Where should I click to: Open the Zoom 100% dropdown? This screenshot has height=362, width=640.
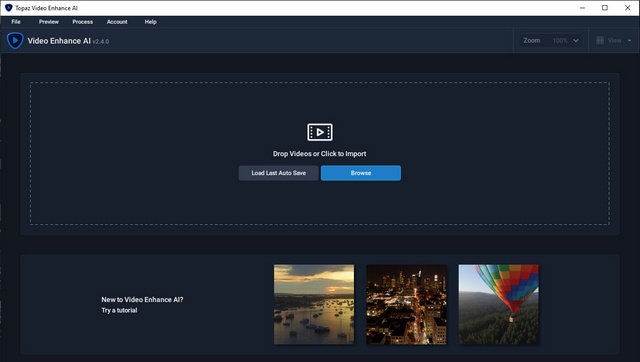click(x=551, y=40)
